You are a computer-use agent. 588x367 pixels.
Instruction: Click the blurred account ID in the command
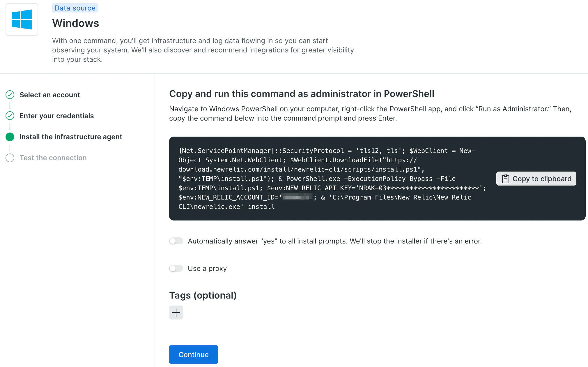click(x=297, y=197)
